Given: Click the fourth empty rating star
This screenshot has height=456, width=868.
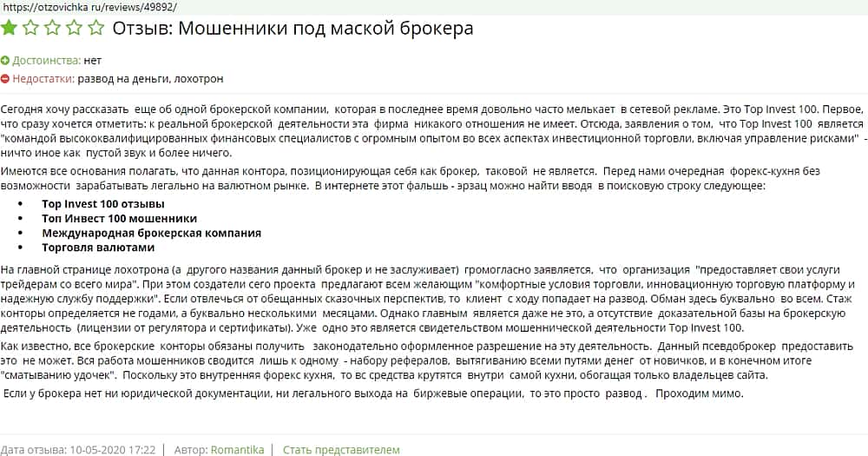Looking at the screenshot, I should click(75, 29).
